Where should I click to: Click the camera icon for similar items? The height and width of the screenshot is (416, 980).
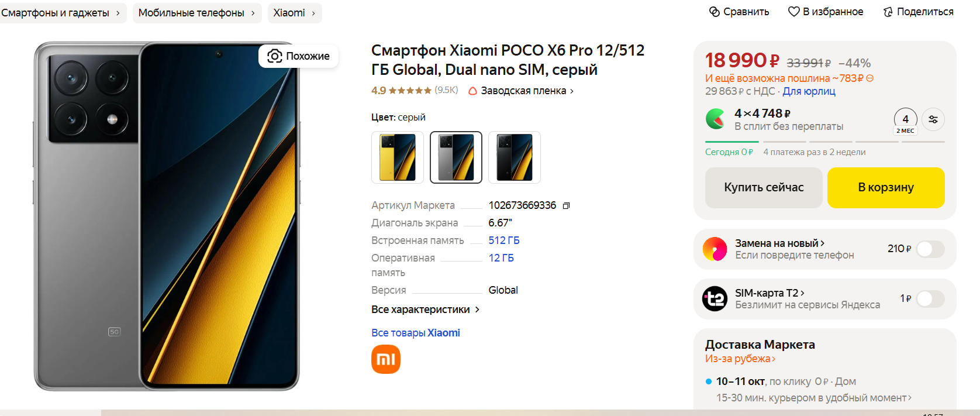(275, 56)
